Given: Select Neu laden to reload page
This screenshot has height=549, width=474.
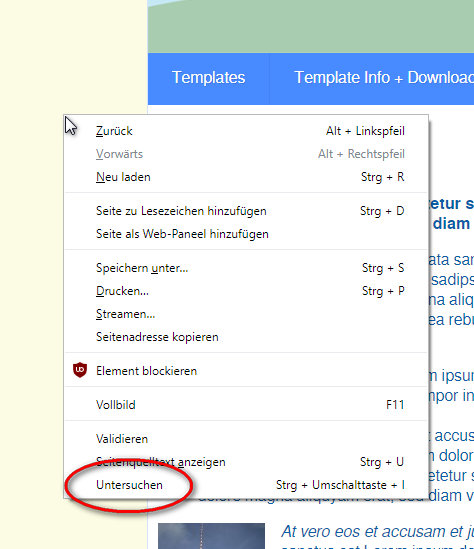Looking at the screenshot, I should click(246, 177).
